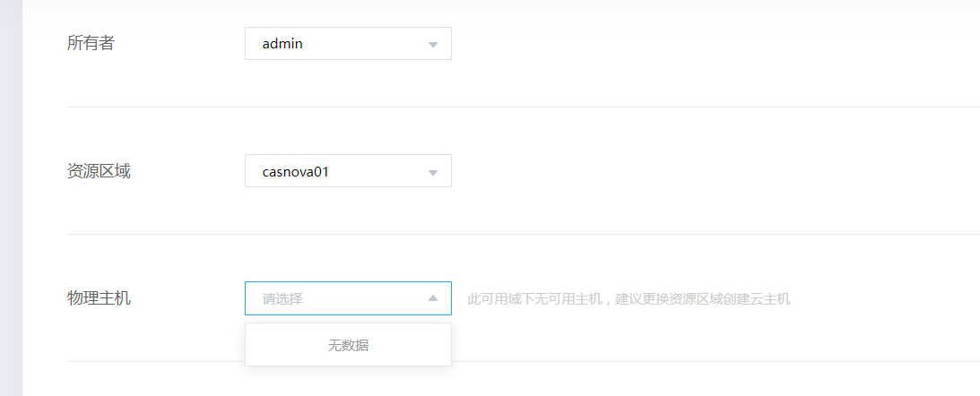Open the 所有者 owner dropdown
The height and width of the screenshot is (396, 980).
(348, 44)
